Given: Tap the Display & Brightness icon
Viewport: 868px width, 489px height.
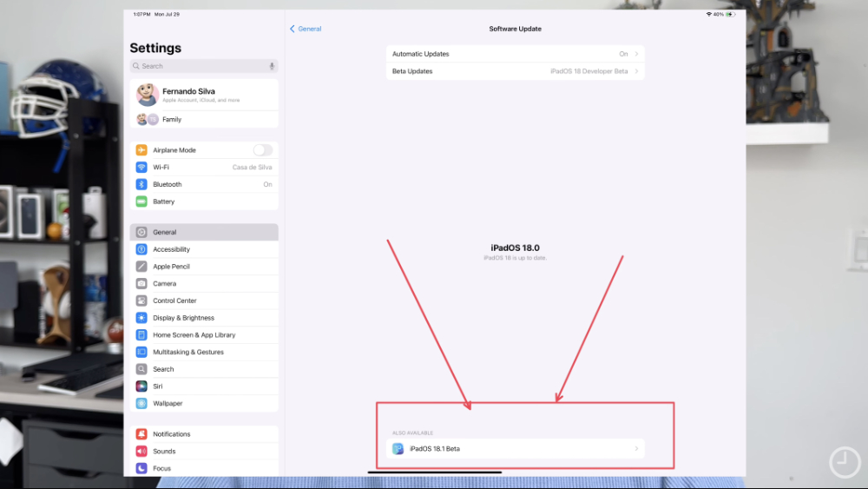Looking at the screenshot, I should click(141, 318).
